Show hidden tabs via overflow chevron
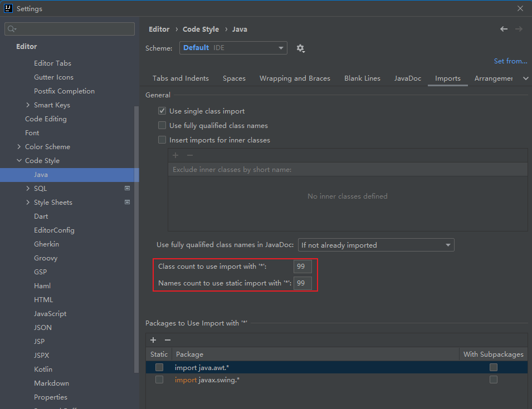The height and width of the screenshot is (409, 532). click(x=525, y=78)
